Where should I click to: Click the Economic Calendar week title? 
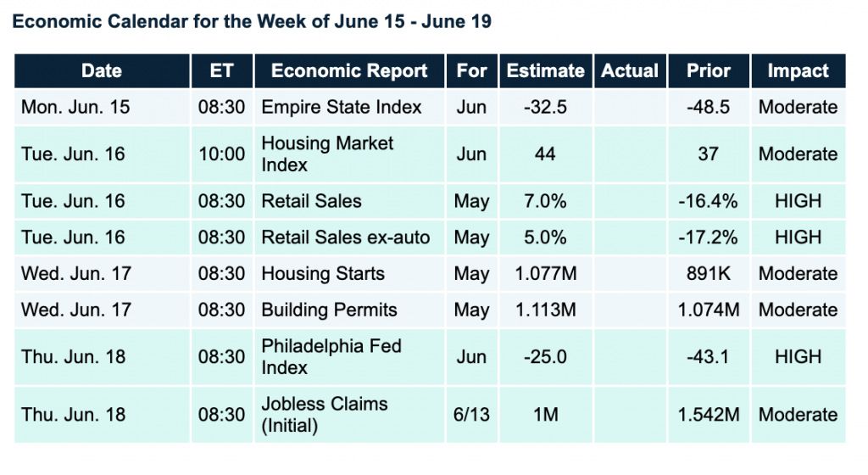click(252, 21)
